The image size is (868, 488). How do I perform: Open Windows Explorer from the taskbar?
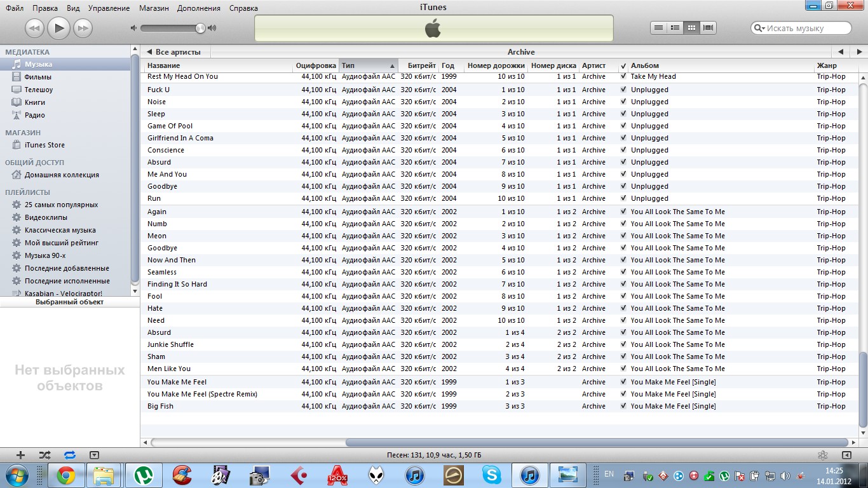pos(104,475)
